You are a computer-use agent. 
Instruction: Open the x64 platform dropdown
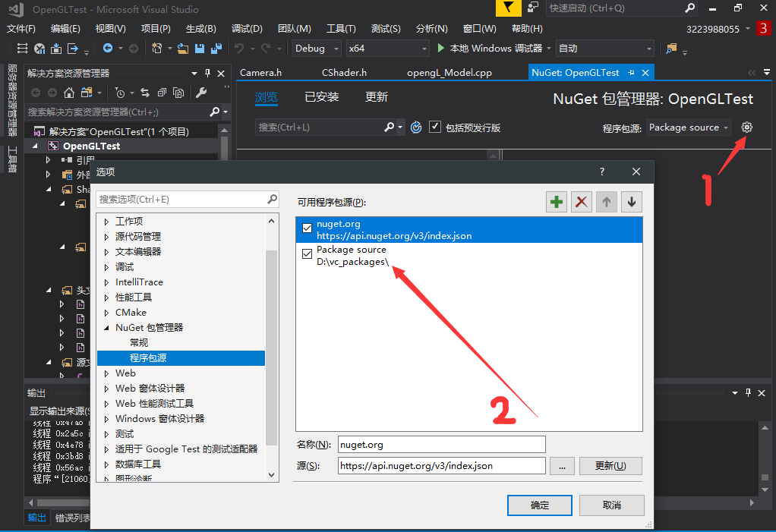pos(387,49)
